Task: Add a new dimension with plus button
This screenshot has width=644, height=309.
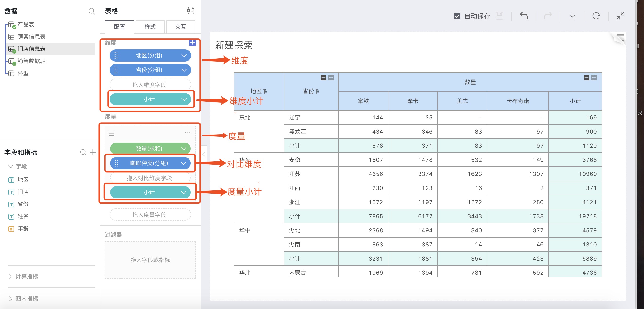Action: [192, 43]
